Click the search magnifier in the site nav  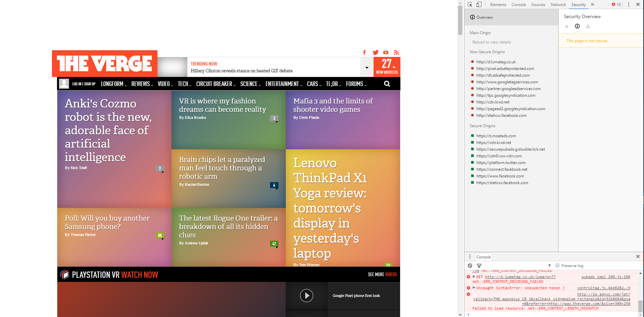[x=387, y=84]
